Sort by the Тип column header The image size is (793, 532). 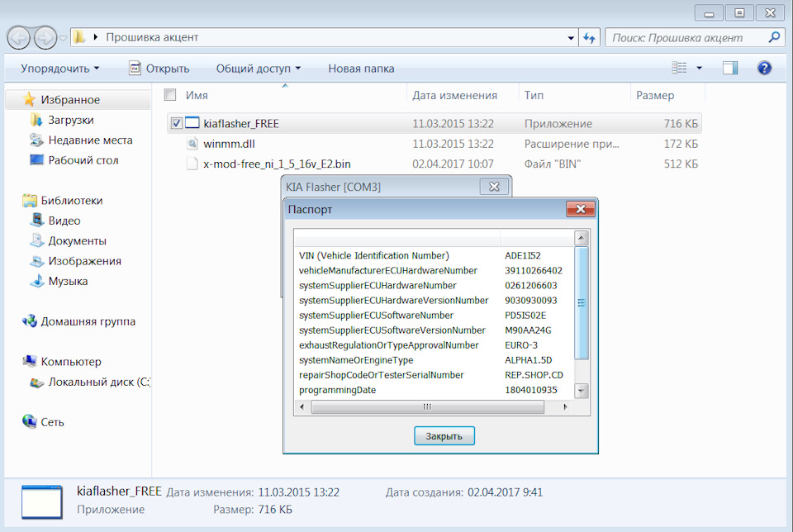pyautogui.click(x=534, y=95)
